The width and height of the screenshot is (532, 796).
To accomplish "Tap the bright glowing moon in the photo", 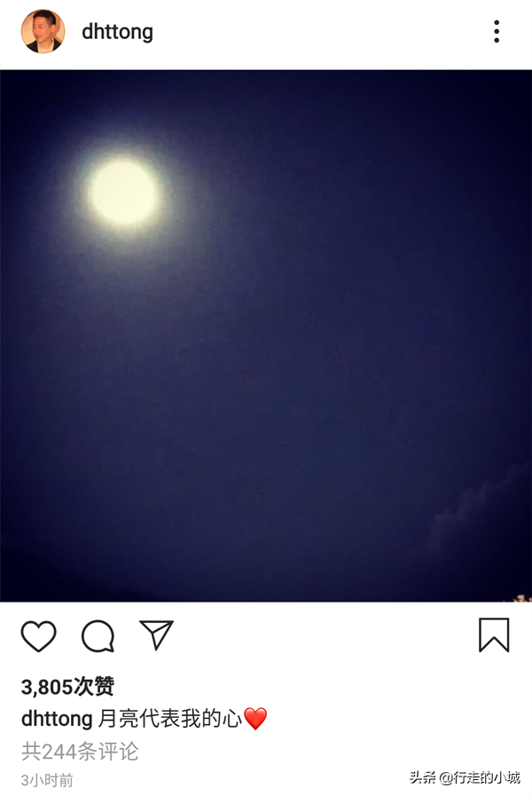I will coord(123,193).
